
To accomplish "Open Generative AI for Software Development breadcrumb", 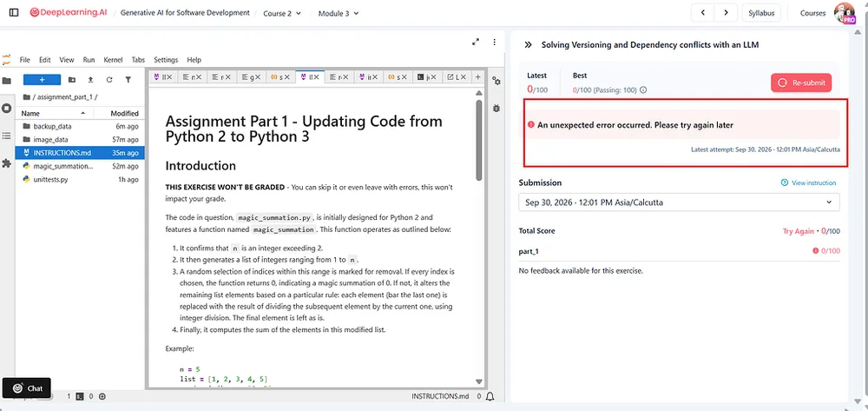I will pyautogui.click(x=185, y=13).
